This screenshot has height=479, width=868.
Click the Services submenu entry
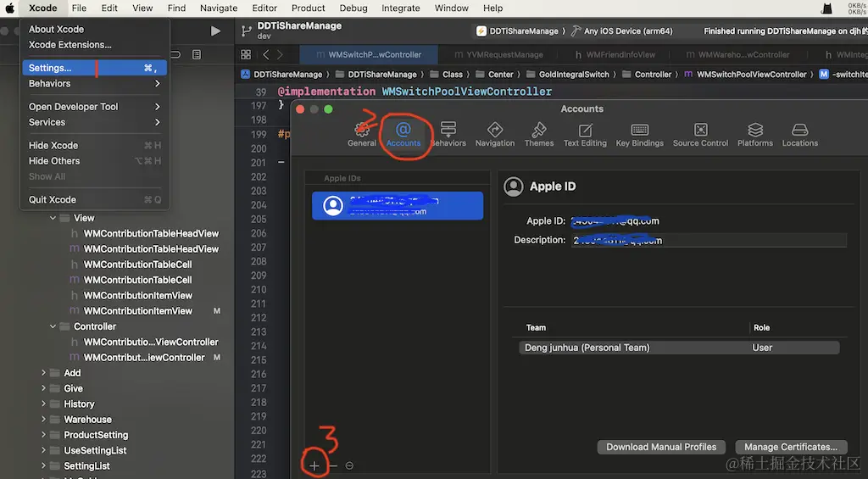pyautogui.click(x=94, y=122)
